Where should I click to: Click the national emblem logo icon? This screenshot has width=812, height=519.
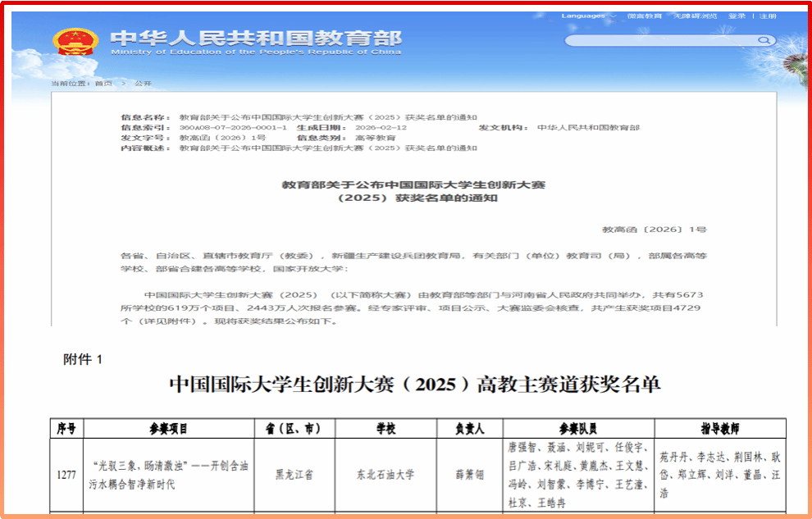coord(75,42)
